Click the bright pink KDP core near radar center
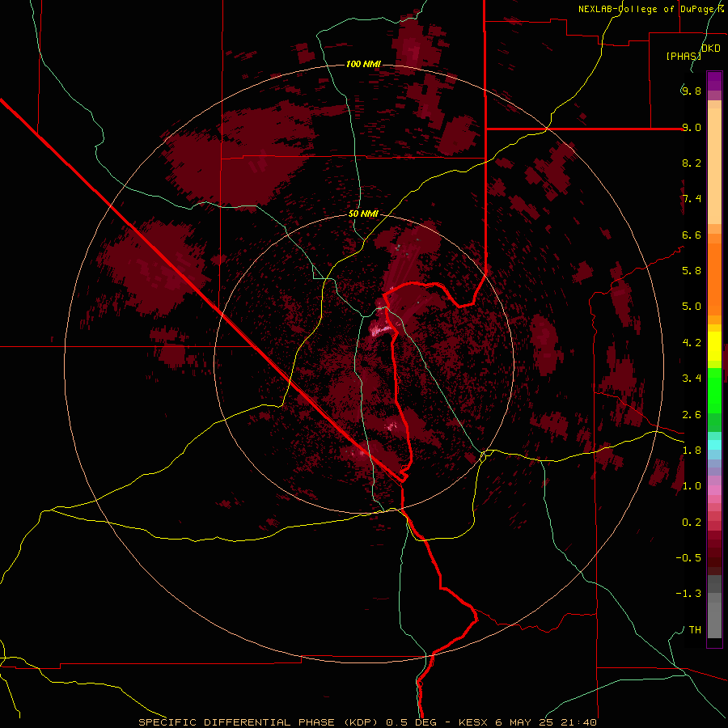This screenshot has height=728, width=728. [380, 330]
